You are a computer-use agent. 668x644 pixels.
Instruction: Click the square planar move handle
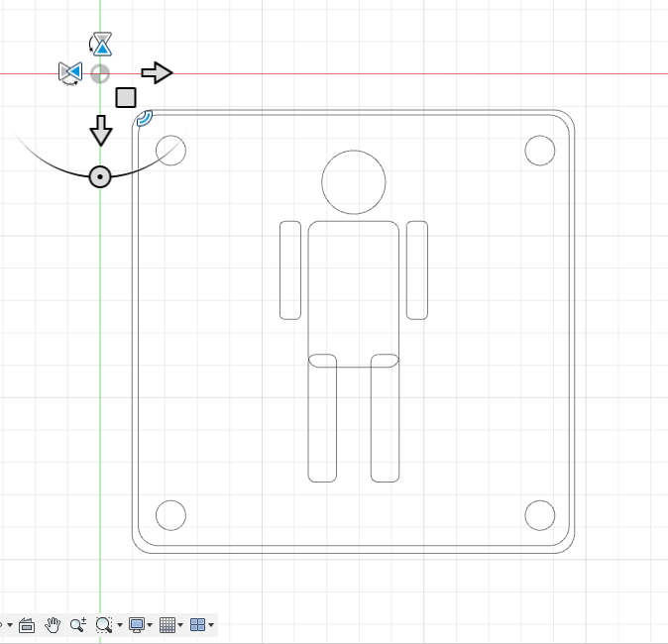pos(126,97)
